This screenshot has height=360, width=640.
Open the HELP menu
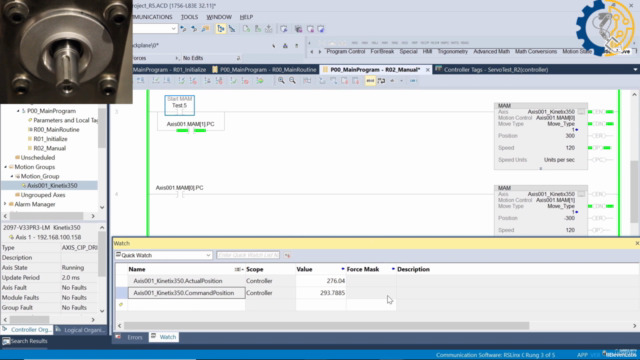(x=246, y=17)
